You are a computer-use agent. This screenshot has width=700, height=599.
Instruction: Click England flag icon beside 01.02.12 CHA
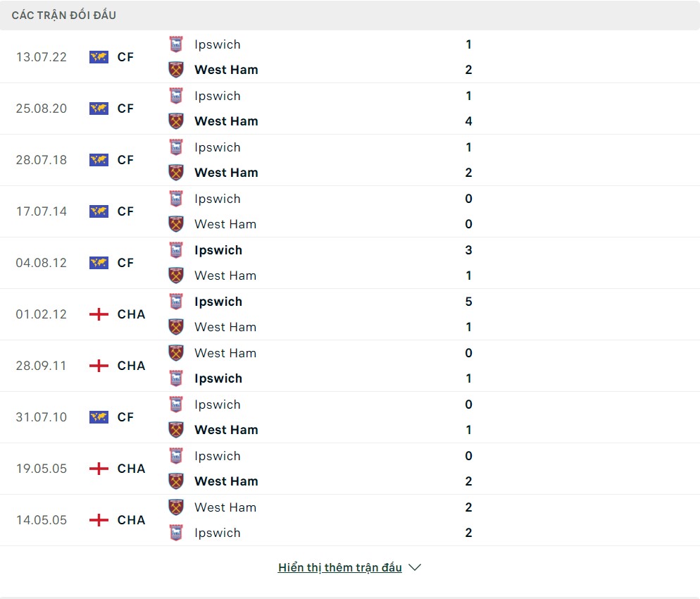pos(99,314)
